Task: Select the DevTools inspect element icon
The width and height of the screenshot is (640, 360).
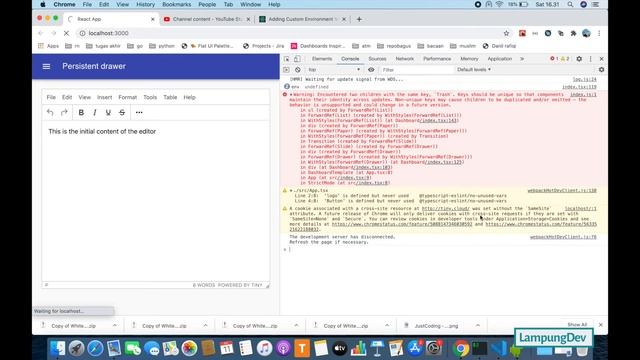Action: (287, 59)
